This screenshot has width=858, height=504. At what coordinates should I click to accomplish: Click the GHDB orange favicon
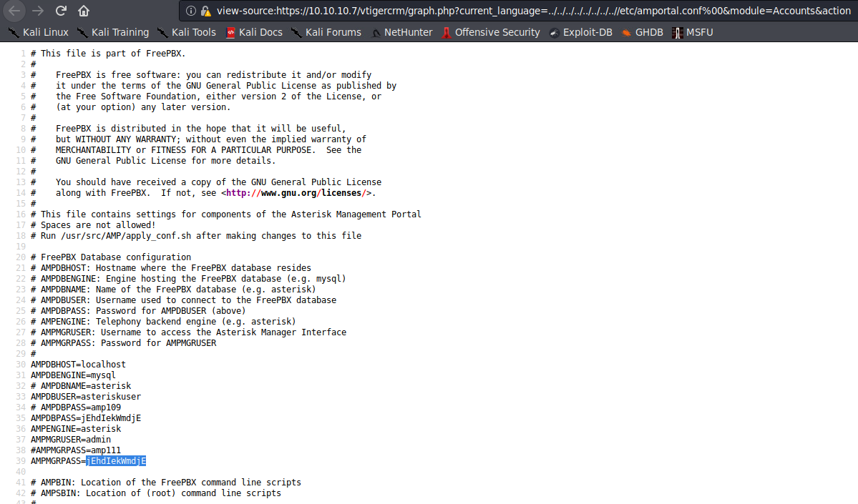coord(627,33)
